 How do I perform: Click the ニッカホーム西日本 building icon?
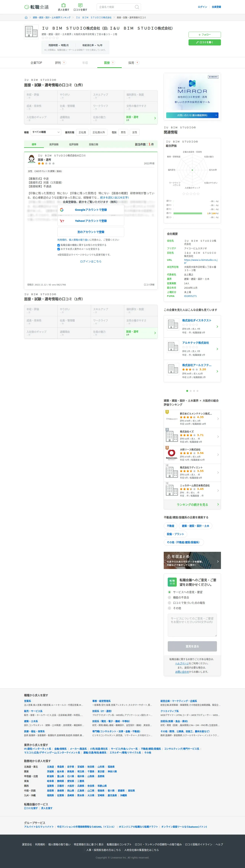[172, 491]
